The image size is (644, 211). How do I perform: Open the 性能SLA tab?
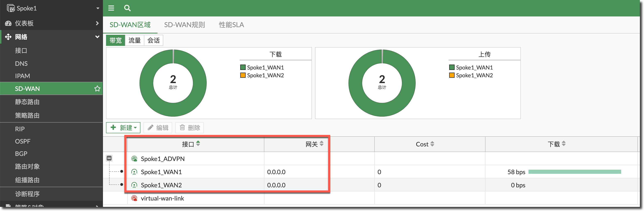point(231,25)
